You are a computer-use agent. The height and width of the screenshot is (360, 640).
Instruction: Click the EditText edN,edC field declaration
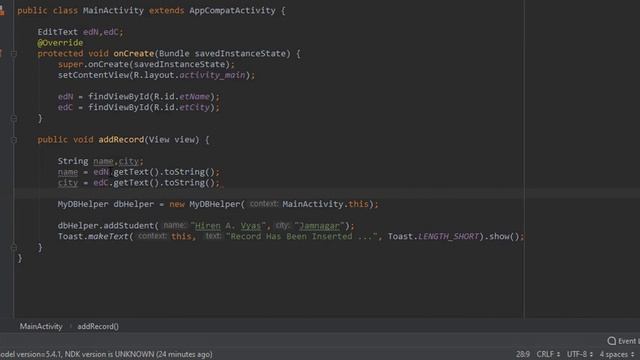80,32
